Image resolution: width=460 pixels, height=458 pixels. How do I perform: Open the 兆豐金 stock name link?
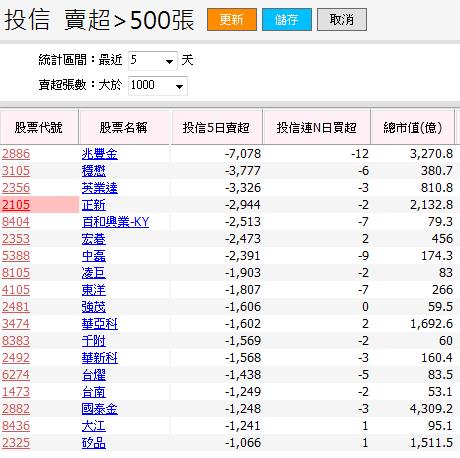point(100,154)
